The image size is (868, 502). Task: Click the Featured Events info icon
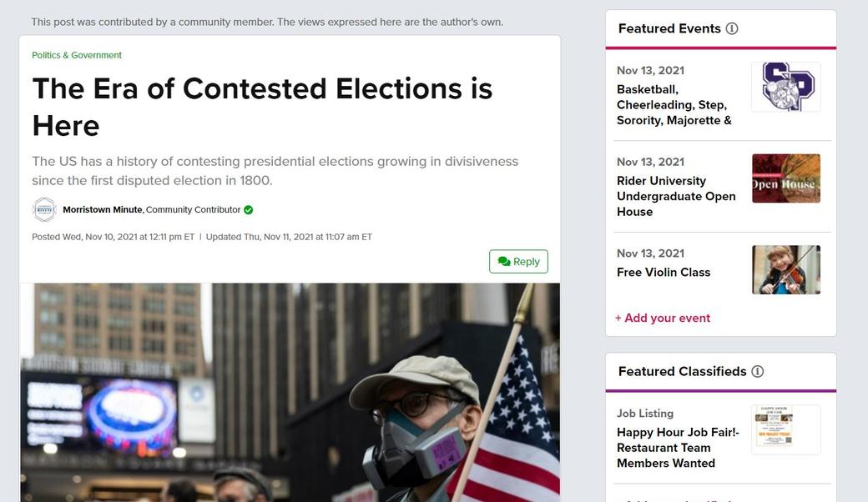[732, 28]
